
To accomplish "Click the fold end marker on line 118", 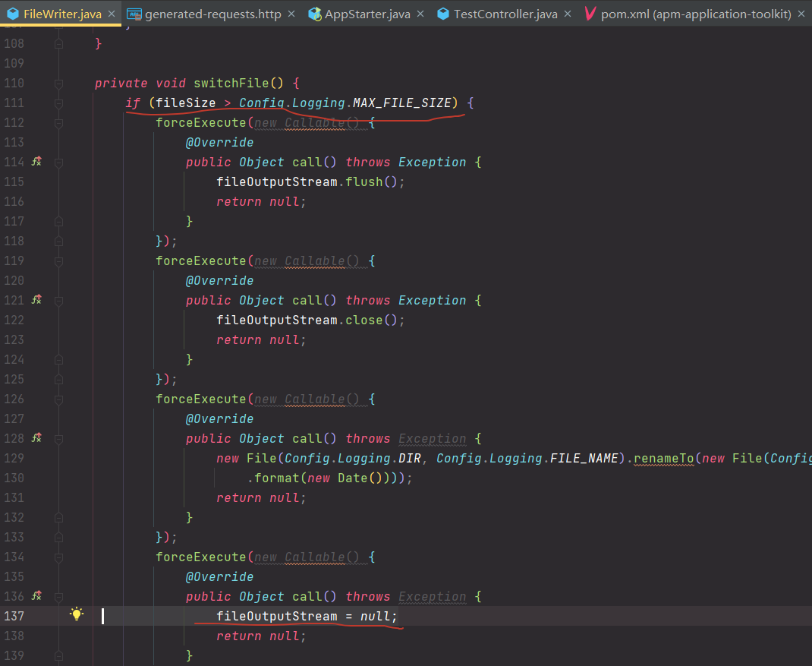I will (x=58, y=241).
